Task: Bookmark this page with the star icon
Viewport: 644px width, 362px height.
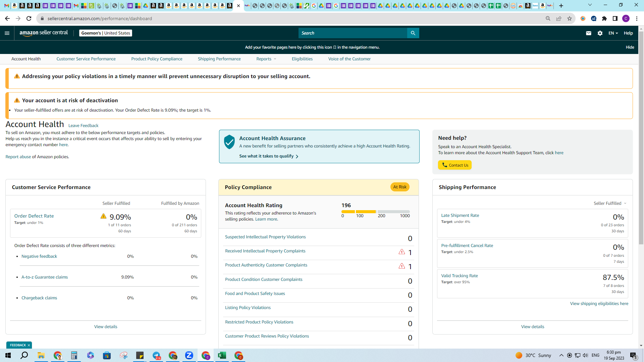Action: coord(569,18)
